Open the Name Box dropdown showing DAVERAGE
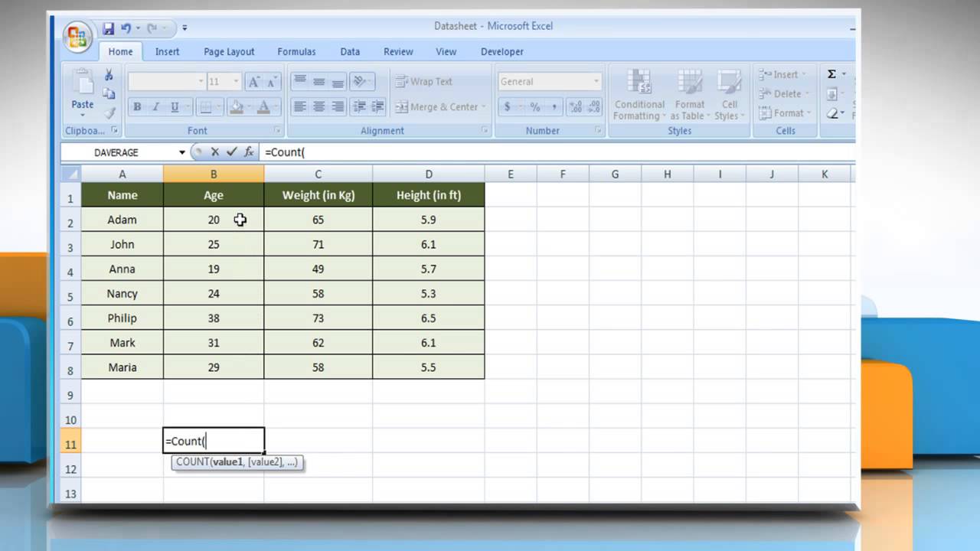Viewport: 980px width, 551px height. [182, 152]
